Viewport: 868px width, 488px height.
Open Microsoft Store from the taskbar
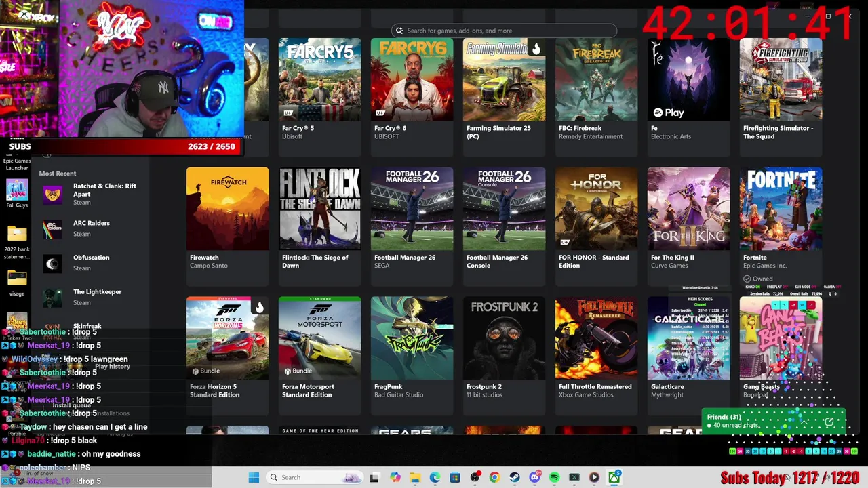[x=454, y=477]
